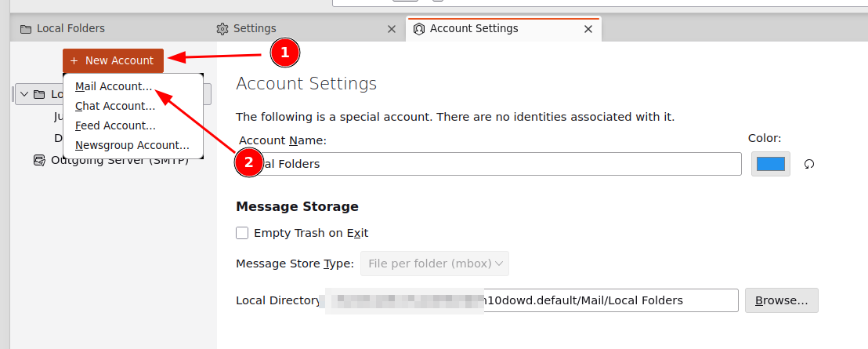Click the Browse… button
The image size is (868, 349).
pos(782,300)
